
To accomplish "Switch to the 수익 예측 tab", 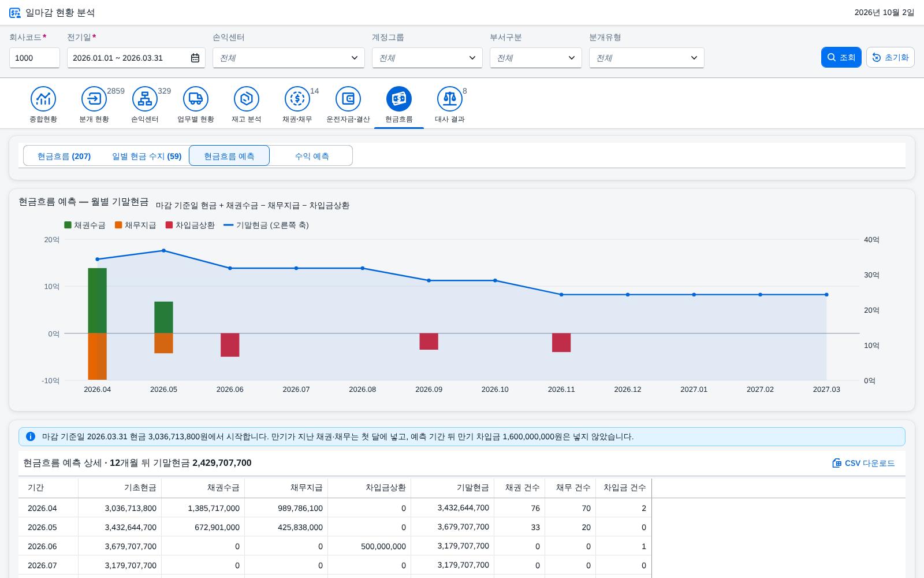I will [312, 156].
